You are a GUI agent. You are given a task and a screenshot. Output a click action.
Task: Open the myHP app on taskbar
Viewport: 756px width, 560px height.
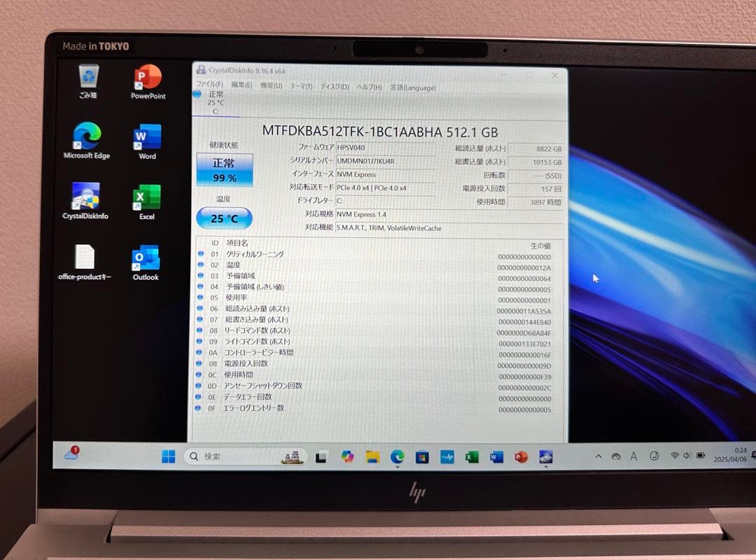(x=447, y=457)
